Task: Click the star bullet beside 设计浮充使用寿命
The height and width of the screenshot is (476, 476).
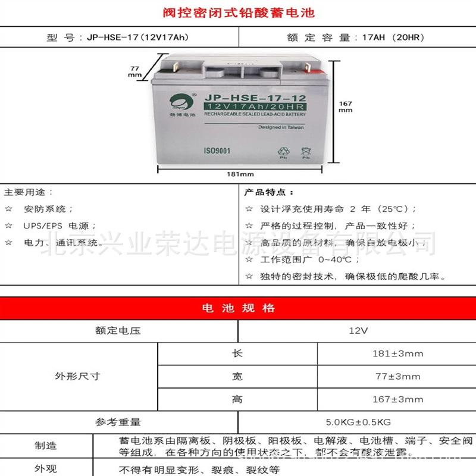Action: (x=249, y=209)
